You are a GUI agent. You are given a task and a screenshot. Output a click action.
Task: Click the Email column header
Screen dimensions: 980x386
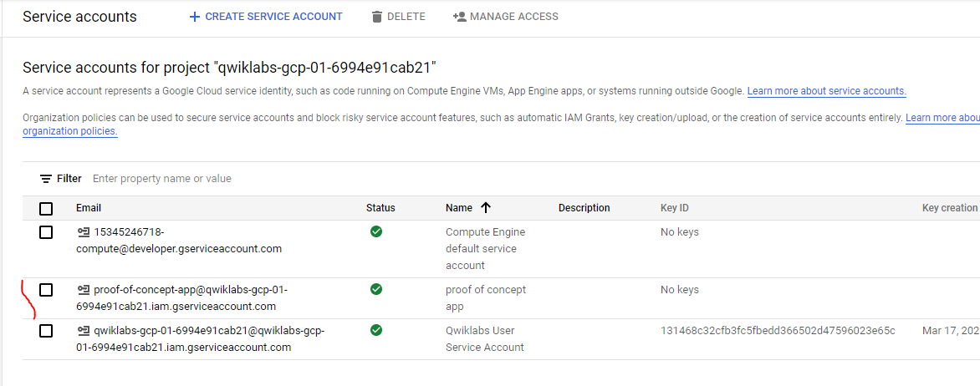[x=89, y=208]
